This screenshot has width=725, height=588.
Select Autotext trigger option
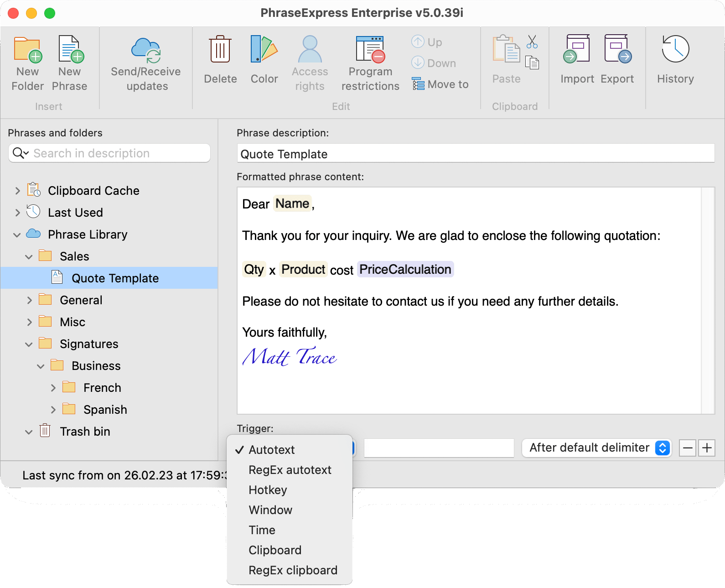pyautogui.click(x=290, y=450)
